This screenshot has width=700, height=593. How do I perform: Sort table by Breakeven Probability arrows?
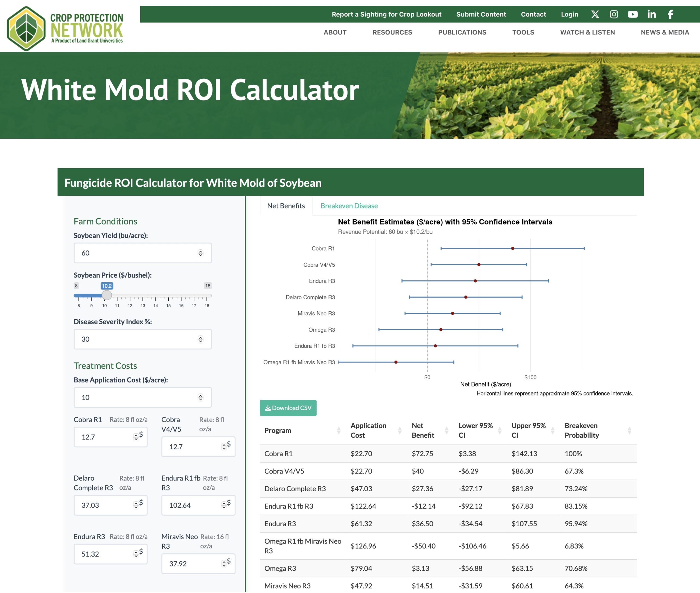point(629,431)
